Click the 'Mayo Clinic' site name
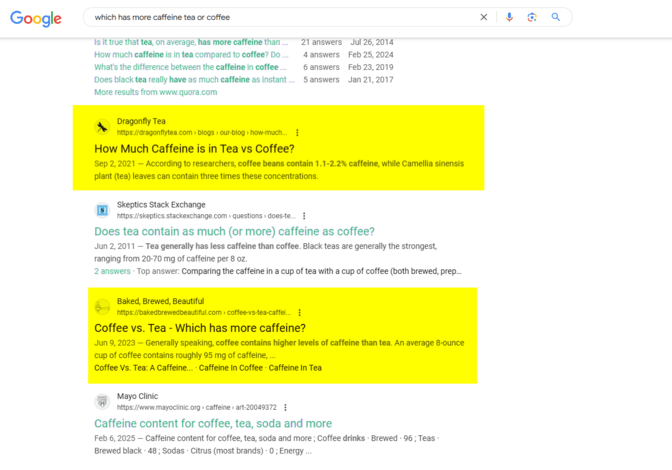Image resolution: width=672 pixels, height=470 pixels. click(x=137, y=396)
